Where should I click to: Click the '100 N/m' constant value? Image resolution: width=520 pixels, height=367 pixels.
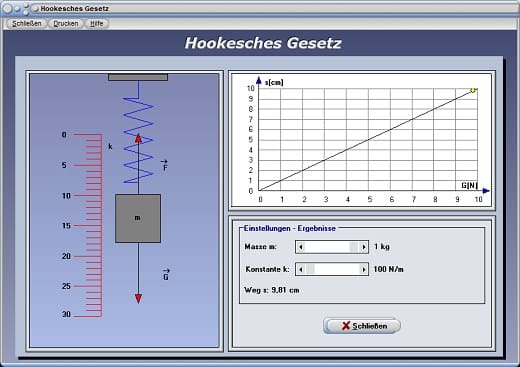coord(388,269)
